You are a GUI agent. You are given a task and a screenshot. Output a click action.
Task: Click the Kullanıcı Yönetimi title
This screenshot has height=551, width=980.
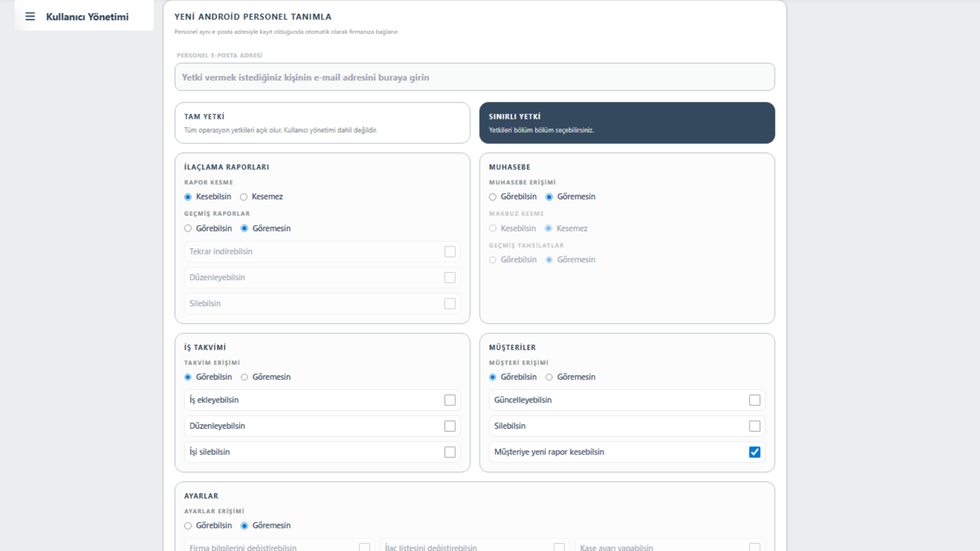[87, 17]
